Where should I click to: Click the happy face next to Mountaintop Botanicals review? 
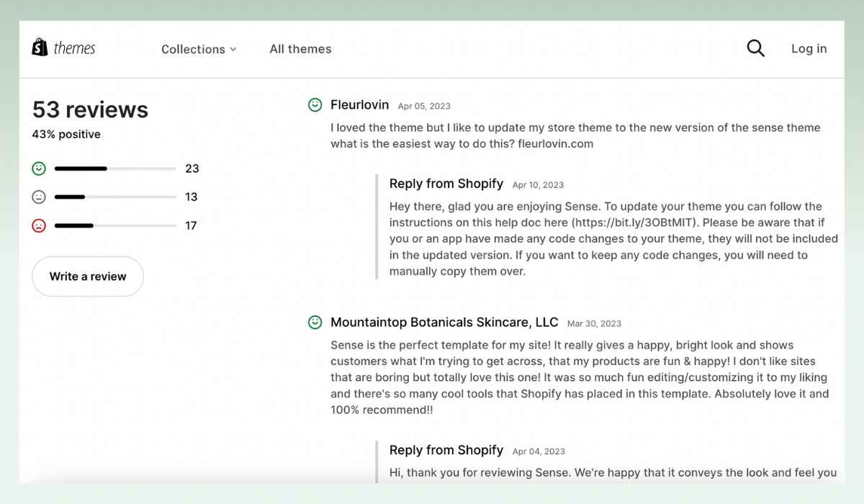(315, 323)
